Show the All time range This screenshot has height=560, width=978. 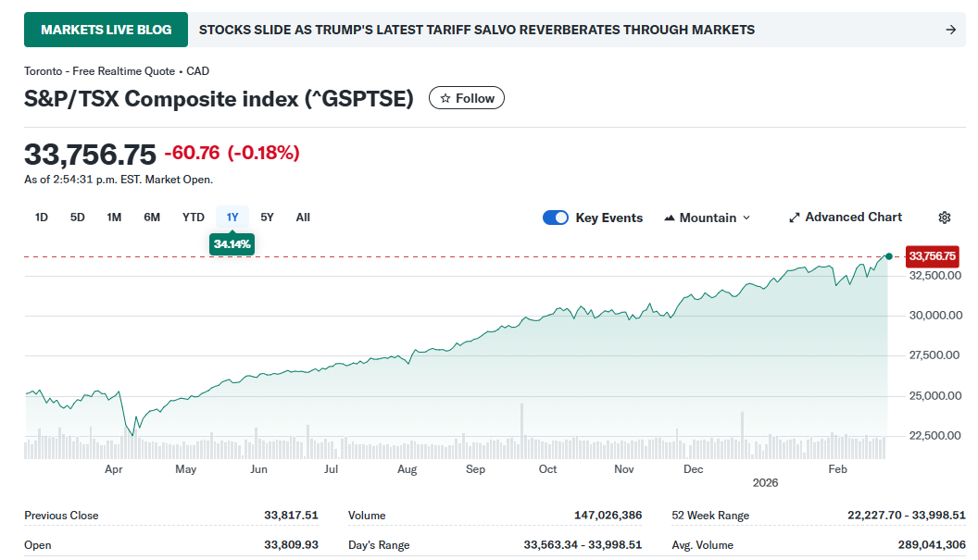pyautogui.click(x=303, y=218)
